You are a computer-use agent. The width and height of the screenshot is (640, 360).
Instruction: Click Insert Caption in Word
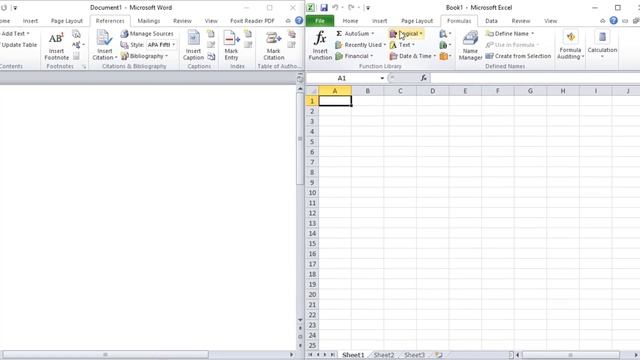193,46
